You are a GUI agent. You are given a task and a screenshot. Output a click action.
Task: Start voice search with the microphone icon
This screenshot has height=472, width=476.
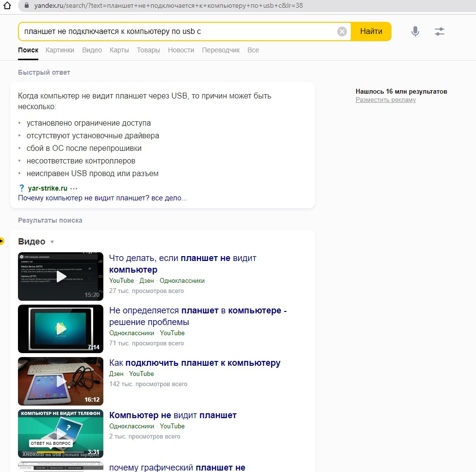click(x=415, y=31)
